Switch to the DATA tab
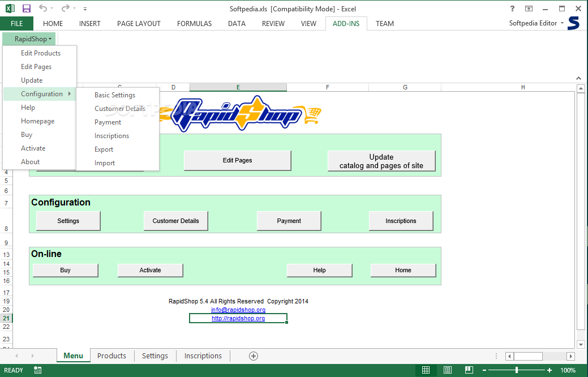Image resolution: width=588 pixels, height=377 pixels. click(x=237, y=24)
